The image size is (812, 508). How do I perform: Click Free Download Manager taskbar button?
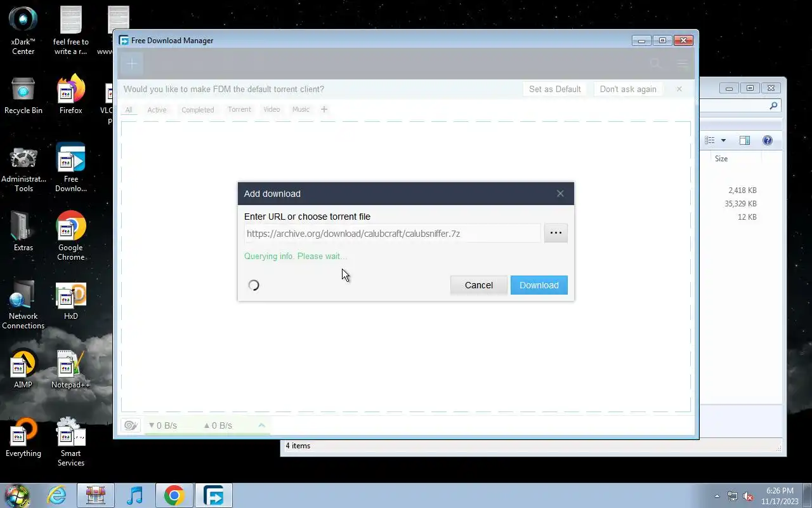coord(214,495)
